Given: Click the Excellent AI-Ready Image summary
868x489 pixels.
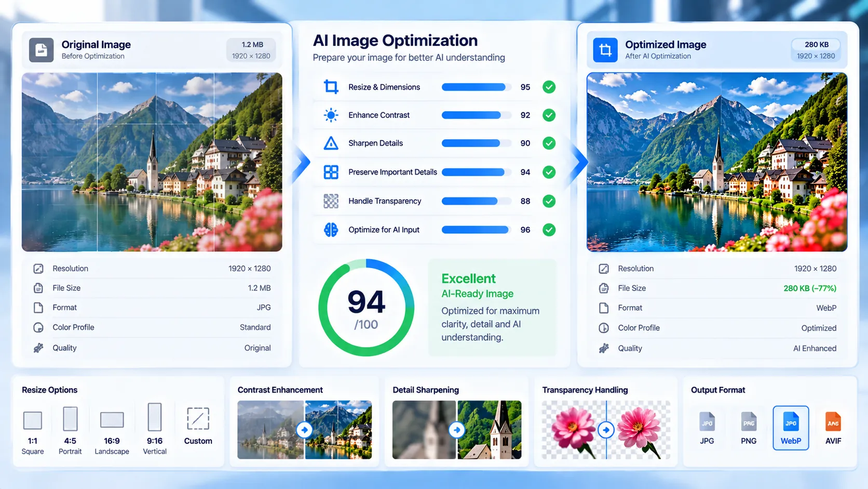Looking at the screenshot, I should tap(492, 308).
